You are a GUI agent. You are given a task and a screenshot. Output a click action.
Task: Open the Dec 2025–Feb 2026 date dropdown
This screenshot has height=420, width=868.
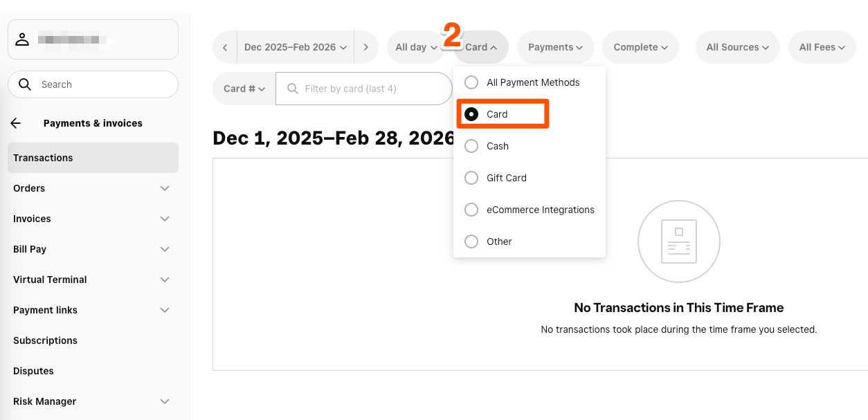click(295, 48)
